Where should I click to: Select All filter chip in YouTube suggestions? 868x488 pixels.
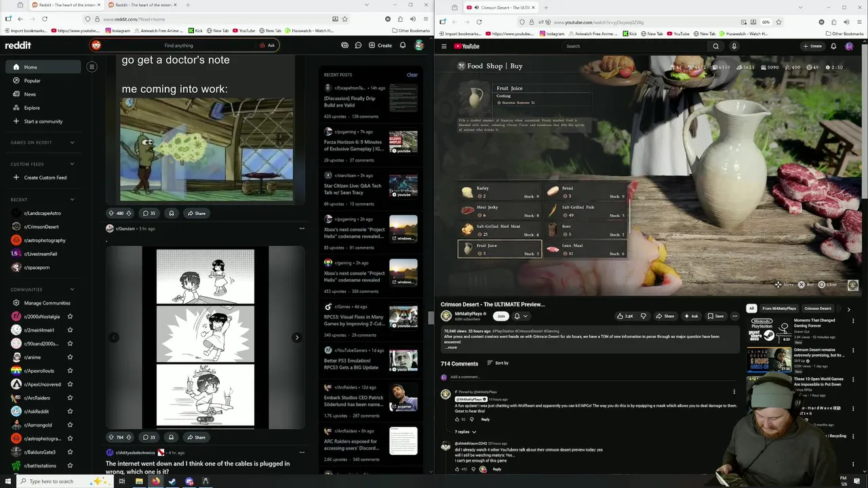[x=751, y=308]
